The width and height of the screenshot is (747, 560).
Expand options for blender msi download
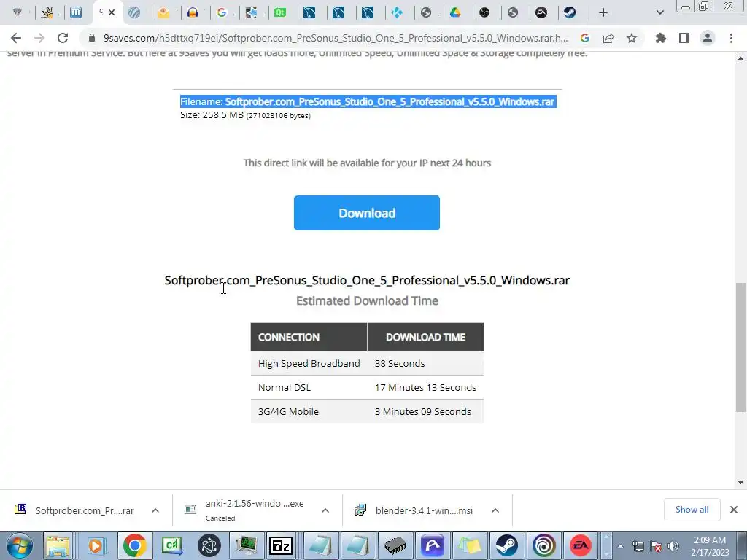click(x=495, y=510)
